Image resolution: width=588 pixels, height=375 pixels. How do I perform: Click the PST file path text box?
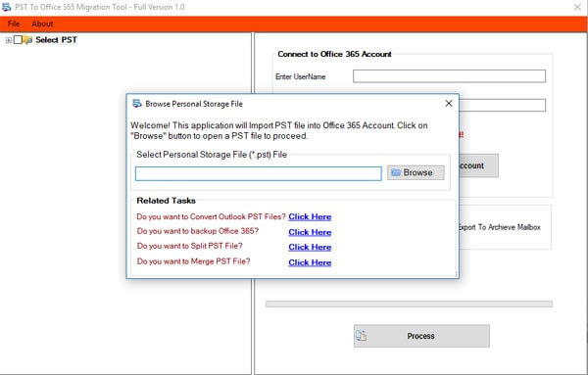coord(259,174)
